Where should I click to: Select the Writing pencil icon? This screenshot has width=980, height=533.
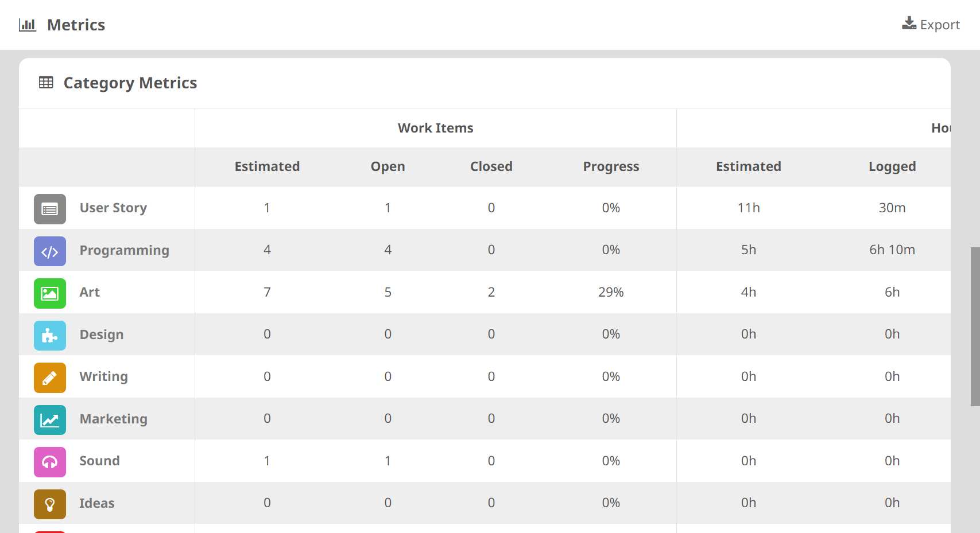(49, 378)
